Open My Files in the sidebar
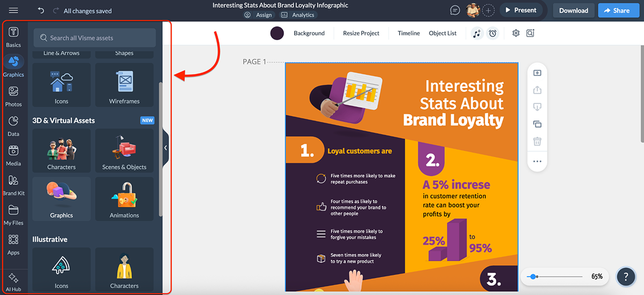This screenshot has height=295, width=644. (14, 214)
